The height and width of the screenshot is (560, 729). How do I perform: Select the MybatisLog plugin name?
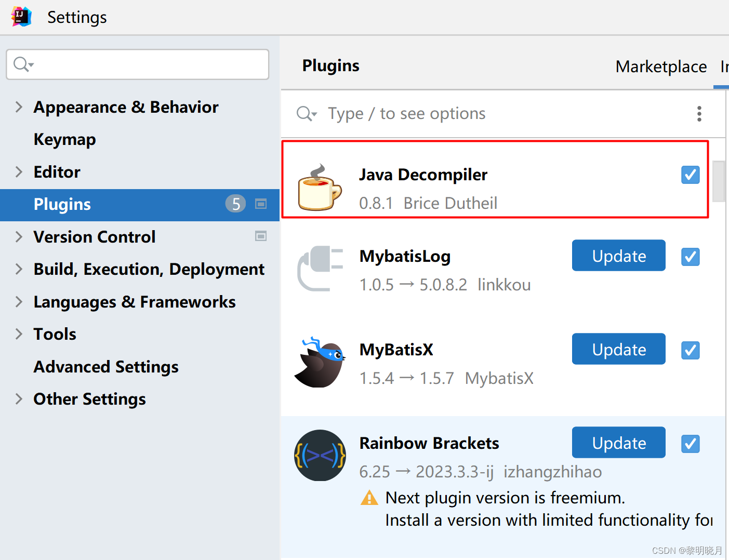405,256
